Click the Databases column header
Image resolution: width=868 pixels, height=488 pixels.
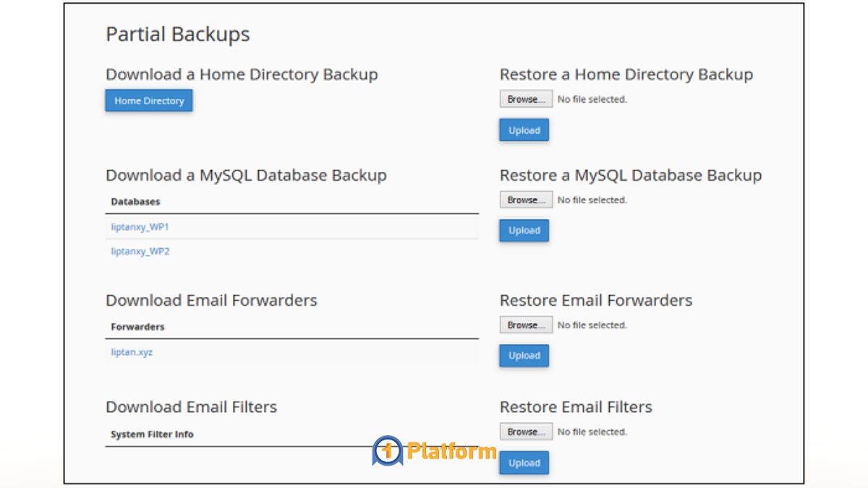pyautogui.click(x=135, y=202)
